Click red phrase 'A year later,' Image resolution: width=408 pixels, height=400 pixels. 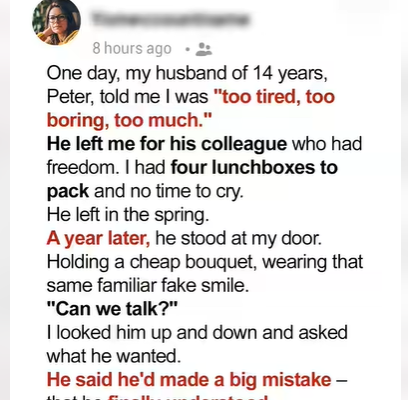click(98, 239)
